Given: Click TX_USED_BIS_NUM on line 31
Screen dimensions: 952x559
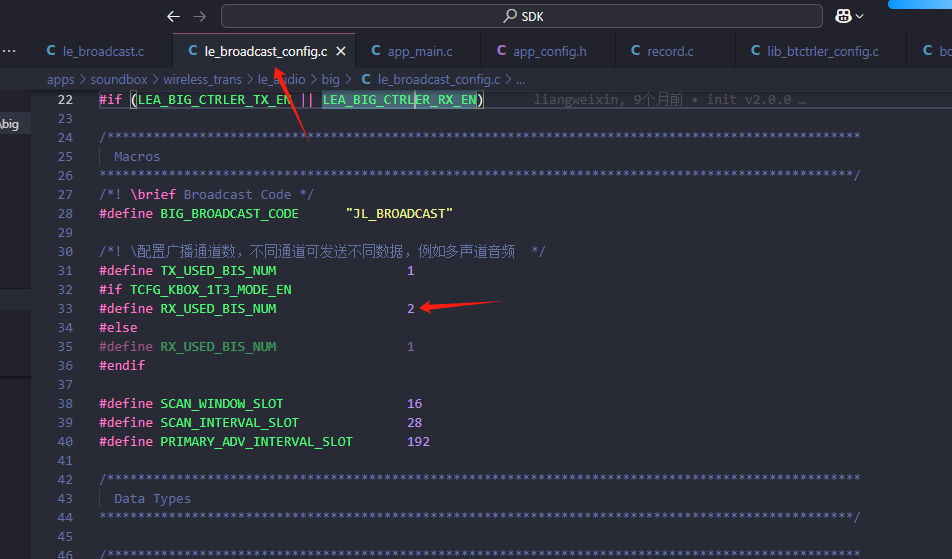Looking at the screenshot, I should (218, 271).
